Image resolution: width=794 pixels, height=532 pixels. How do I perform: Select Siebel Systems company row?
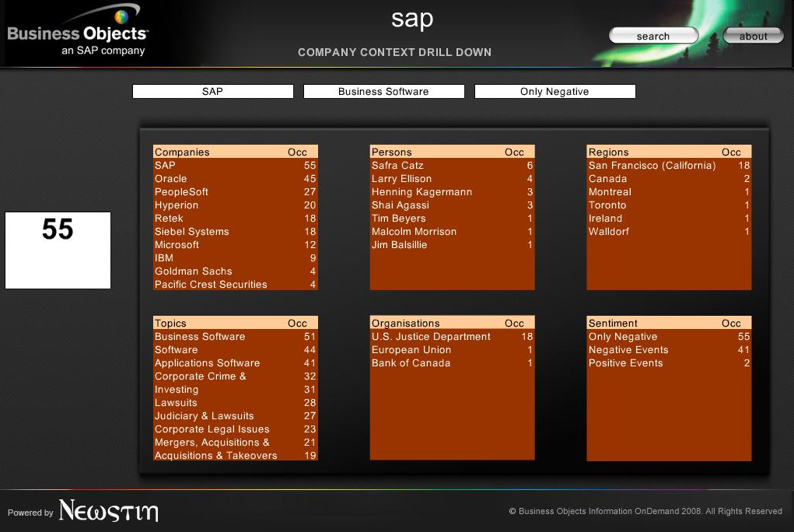pyautogui.click(x=236, y=231)
